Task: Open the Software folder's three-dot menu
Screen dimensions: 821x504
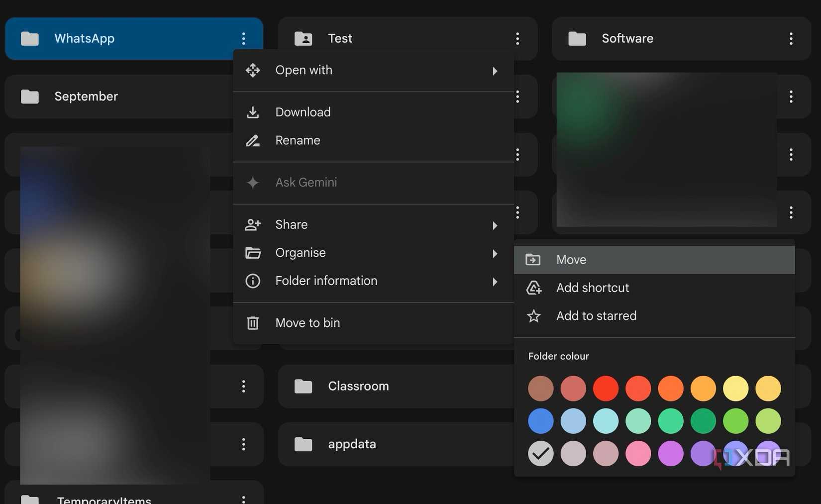Action: pyautogui.click(x=791, y=38)
